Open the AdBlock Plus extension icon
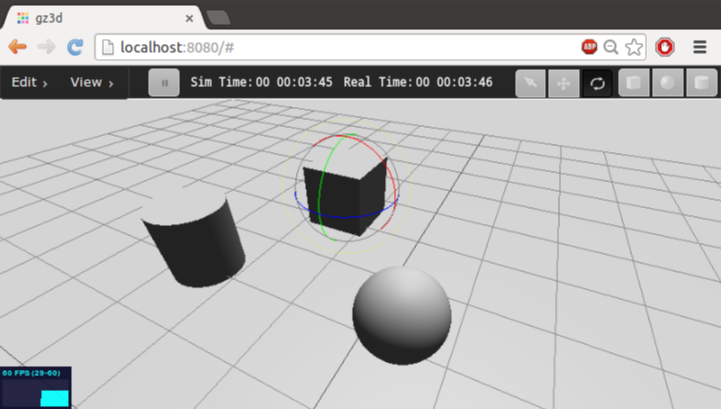Screen dimensions: 721x409 coord(589,46)
